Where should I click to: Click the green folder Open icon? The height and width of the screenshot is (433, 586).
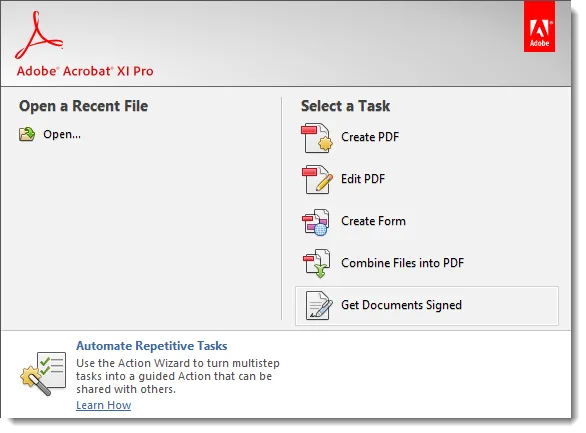click(x=27, y=134)
